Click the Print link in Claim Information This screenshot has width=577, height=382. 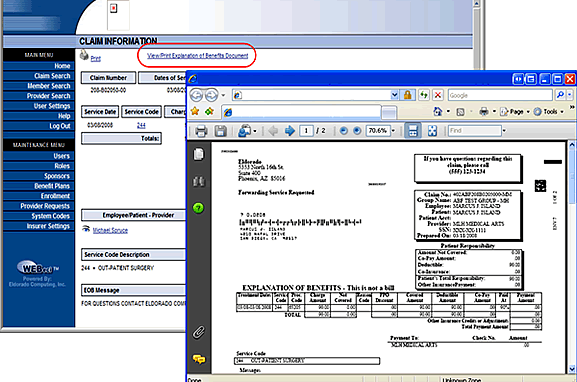click(x=96, y=59)
